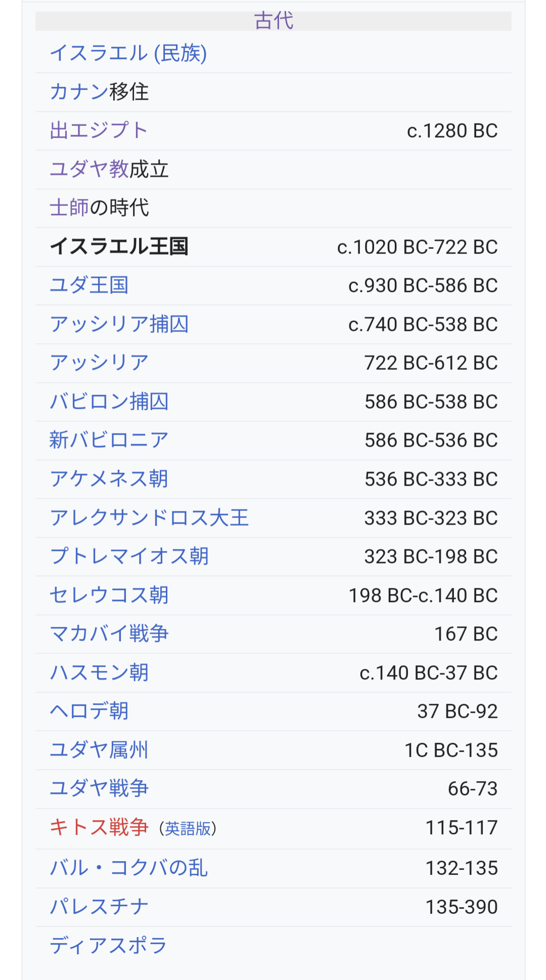Open the セレウコス朝 link
546x980 pixels.
pyautogui.click(x=109, y=595)
